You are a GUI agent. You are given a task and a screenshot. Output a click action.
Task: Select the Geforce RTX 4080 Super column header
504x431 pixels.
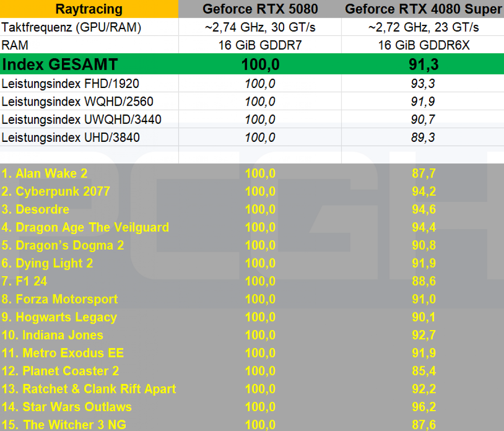pos(423,9)
